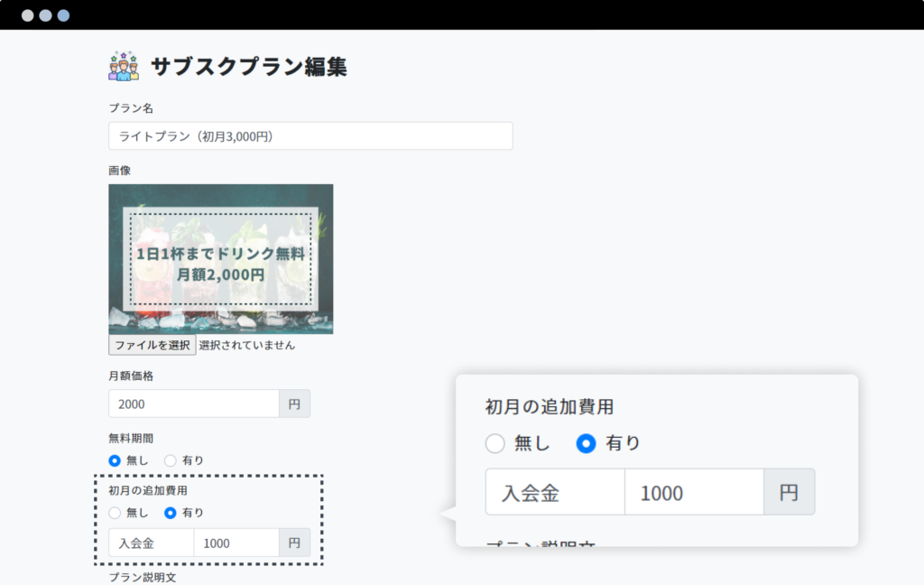Click the first gray window dot
This screenshot has width=924, height=585.
27,15
